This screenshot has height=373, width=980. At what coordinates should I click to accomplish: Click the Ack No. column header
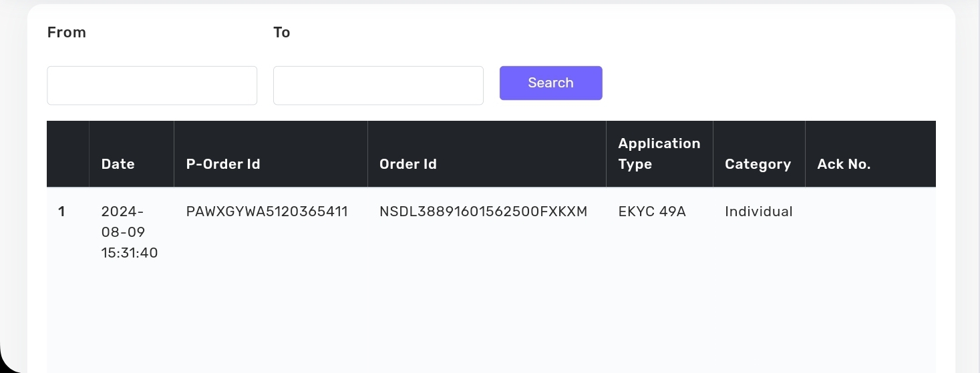(x=844, y=164)
